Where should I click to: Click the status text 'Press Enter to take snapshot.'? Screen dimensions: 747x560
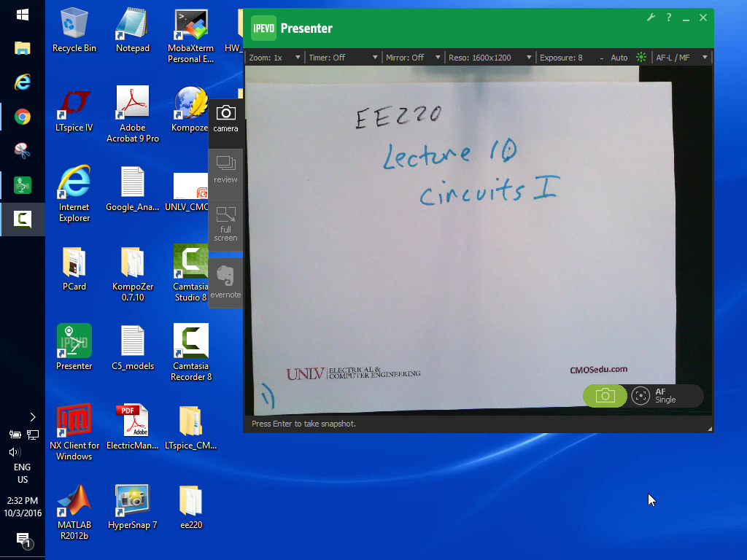click(x=303, y=424)
